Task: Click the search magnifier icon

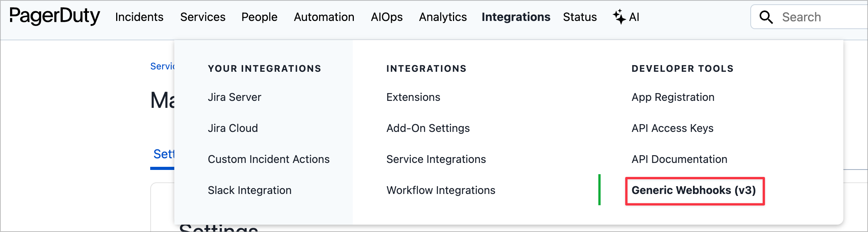Action: (766, 17)
